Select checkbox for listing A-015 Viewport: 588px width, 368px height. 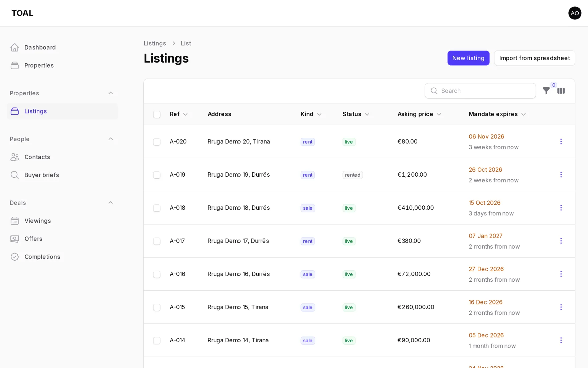[157, 307]
